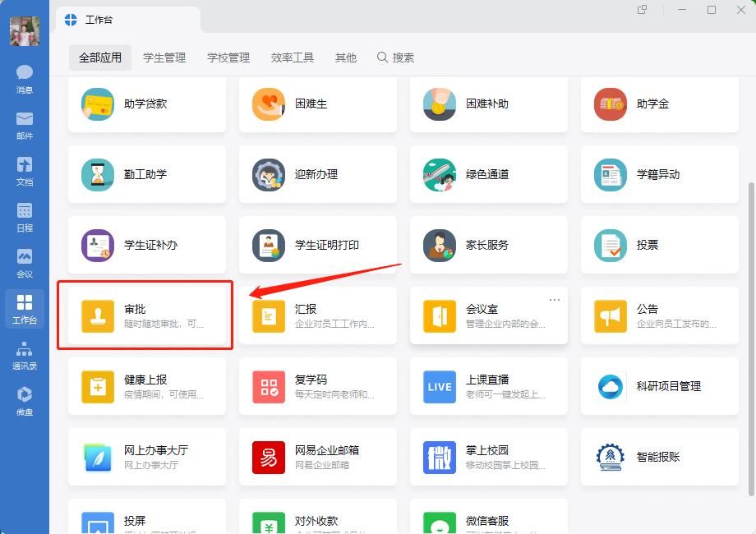756x534 pixels.
Task: Open the 复学码 app icon
Action: [269, 387]
